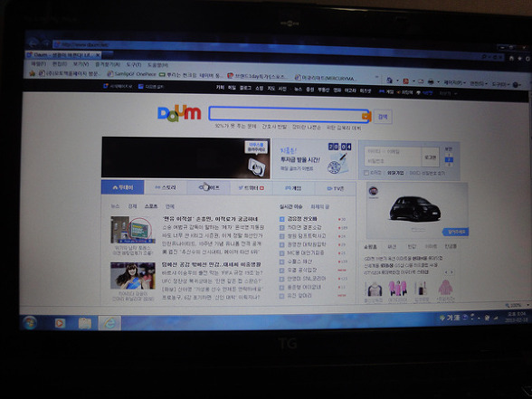
Task: Click the IE home icon in the command bar
Action: point(389,81)
